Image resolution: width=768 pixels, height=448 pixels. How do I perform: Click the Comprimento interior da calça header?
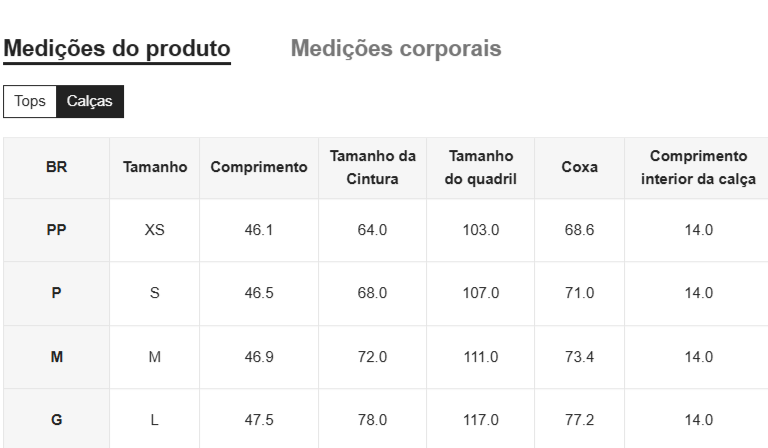(698, 168)
